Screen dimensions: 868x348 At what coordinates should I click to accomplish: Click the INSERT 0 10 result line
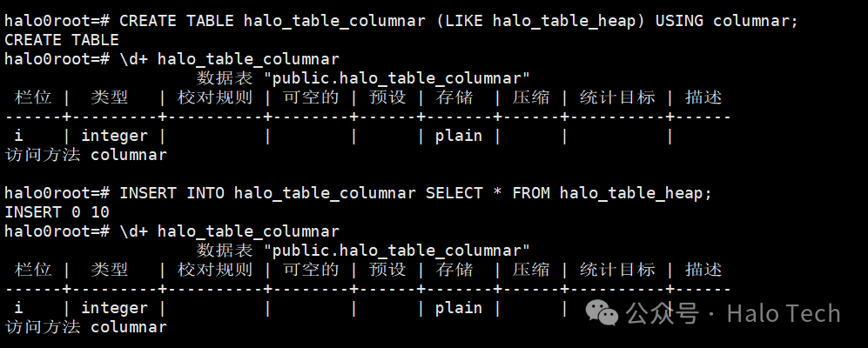coord(57,212)
